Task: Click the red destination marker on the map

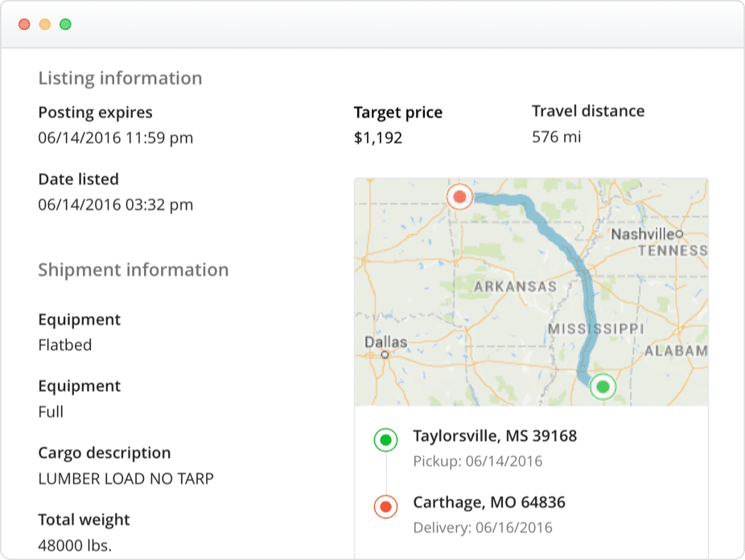Action: point(459,196)
